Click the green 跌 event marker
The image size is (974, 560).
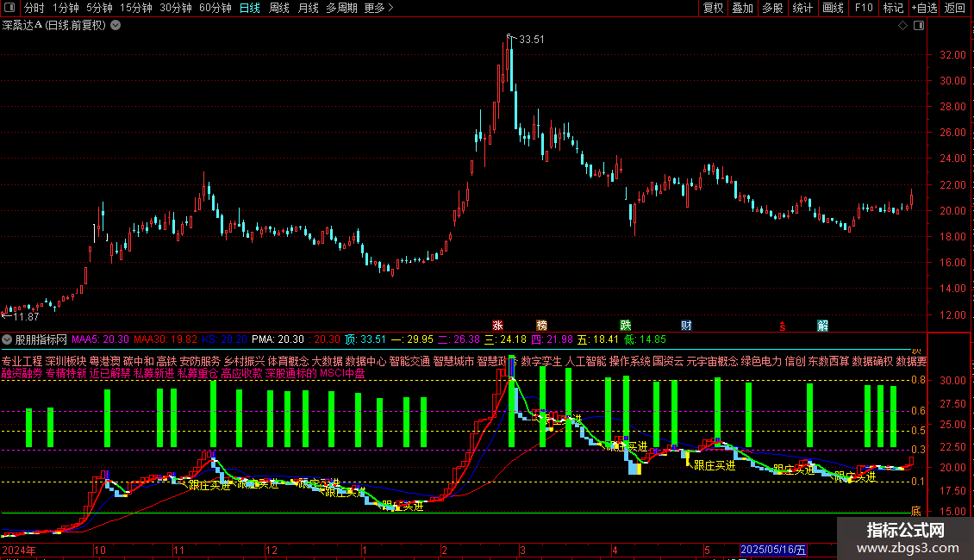point(626,326)
